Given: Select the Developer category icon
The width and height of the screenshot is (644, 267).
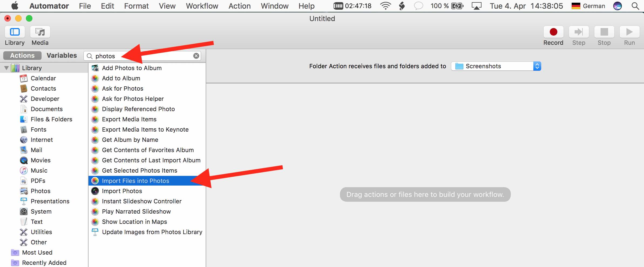Looking at the screenshot, I should click(x=24, y=99).
